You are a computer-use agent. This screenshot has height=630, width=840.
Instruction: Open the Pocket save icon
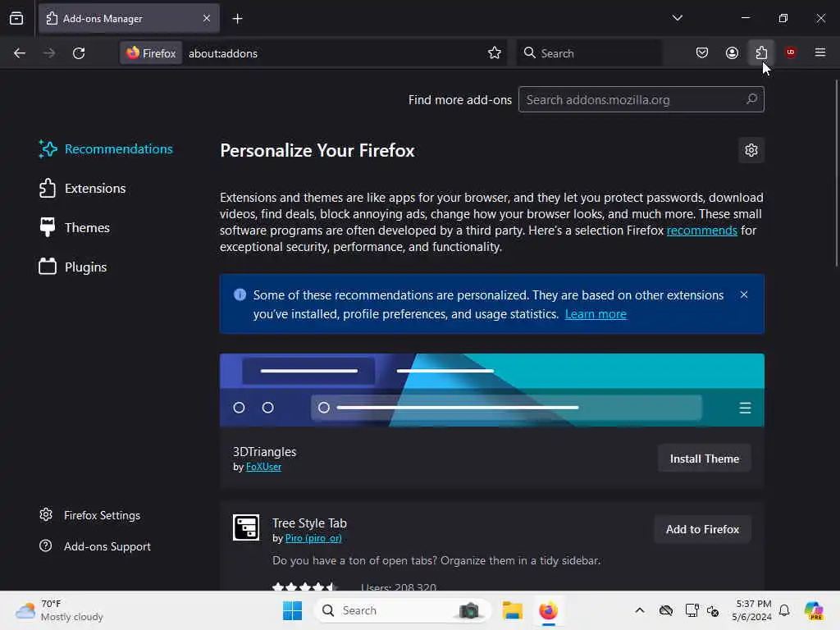pyautogui.click(x=702, y=52)
